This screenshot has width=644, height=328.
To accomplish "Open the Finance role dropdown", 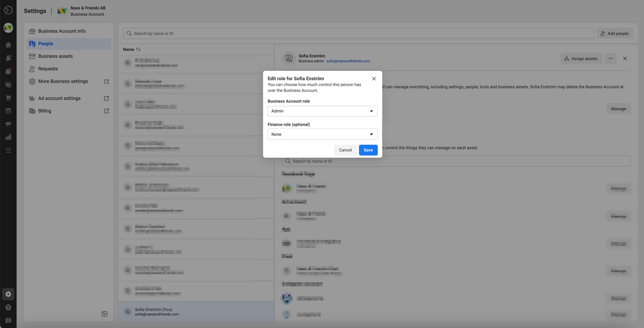I will click(322, 134).
